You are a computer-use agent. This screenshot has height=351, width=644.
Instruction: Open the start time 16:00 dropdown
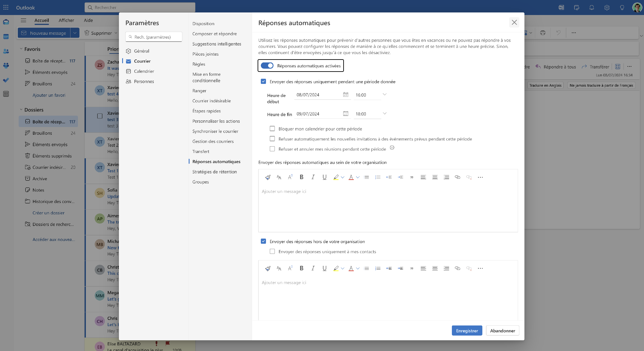pos(384,95)
